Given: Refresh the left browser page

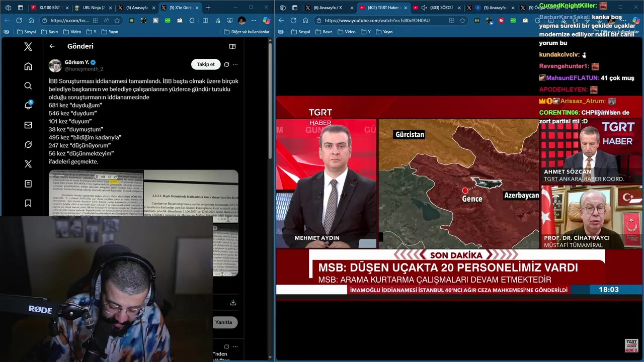Looking at the screenshot, I should (x=19, y=21).
